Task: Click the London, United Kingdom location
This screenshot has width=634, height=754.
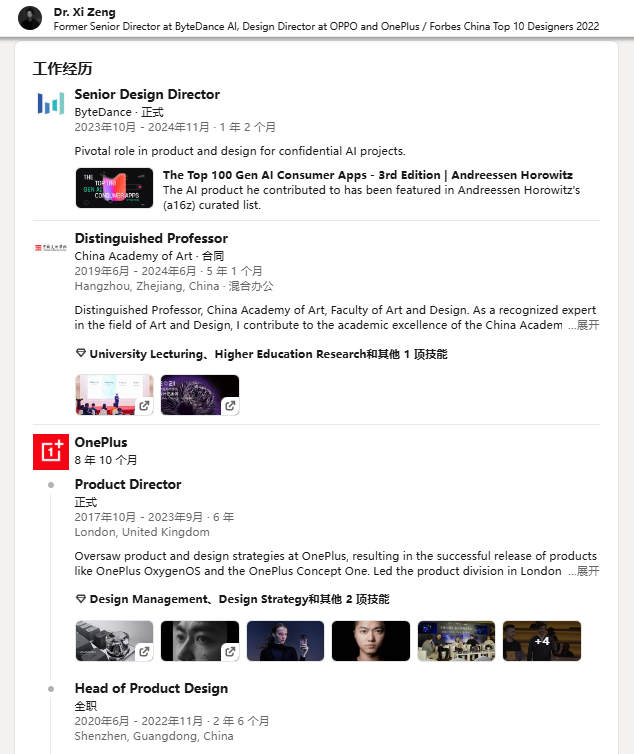Action: (142, 532)
